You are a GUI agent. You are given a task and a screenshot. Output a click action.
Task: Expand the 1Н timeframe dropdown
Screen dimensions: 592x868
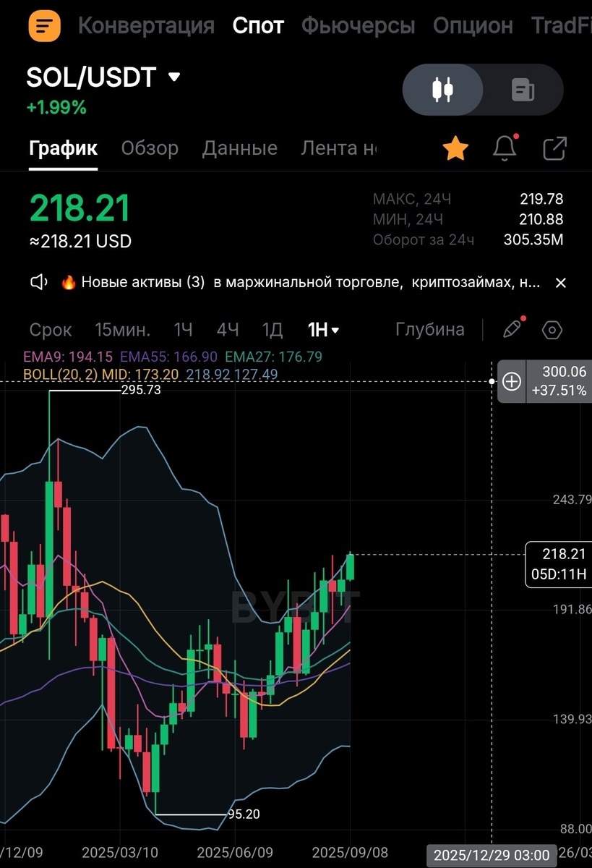pos(323,331)
